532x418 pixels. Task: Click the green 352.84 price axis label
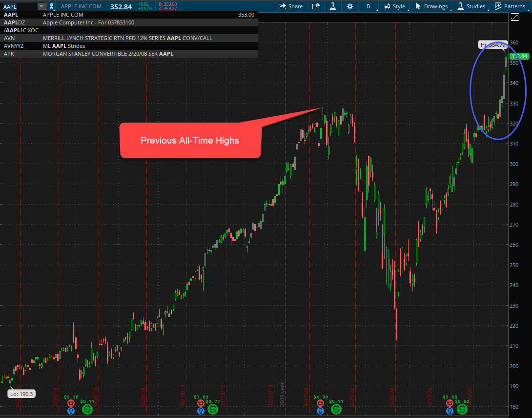pos(519,56)
